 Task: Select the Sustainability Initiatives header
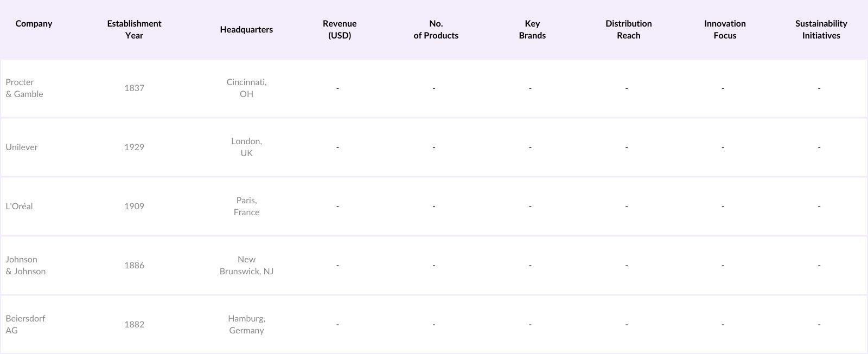pos(821,29)
